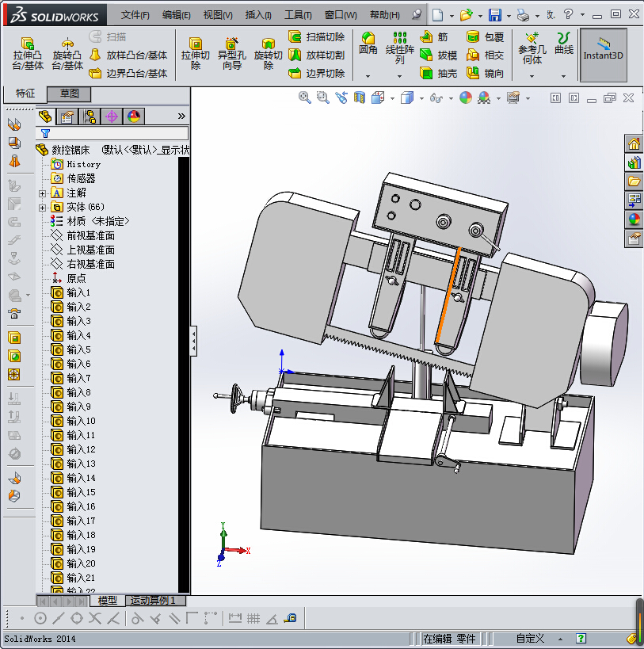Expand the manager tabs chevron (»)

[x=181, y=116]
